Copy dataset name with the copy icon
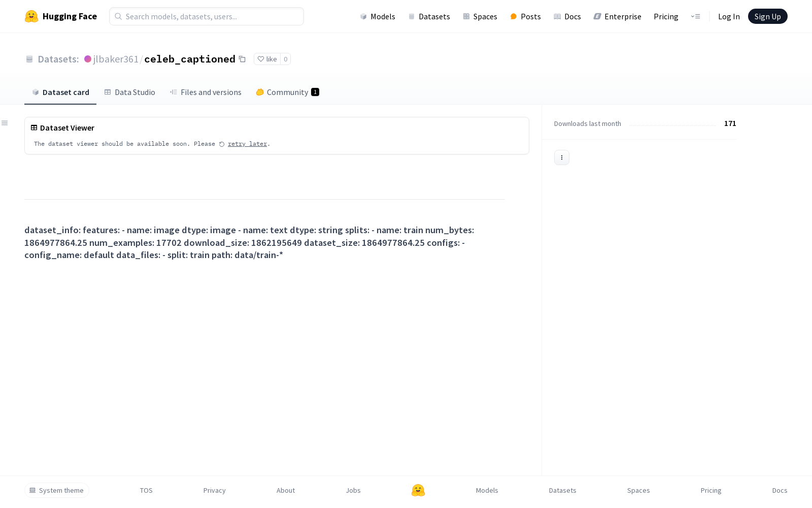 (x=243, y=59)
